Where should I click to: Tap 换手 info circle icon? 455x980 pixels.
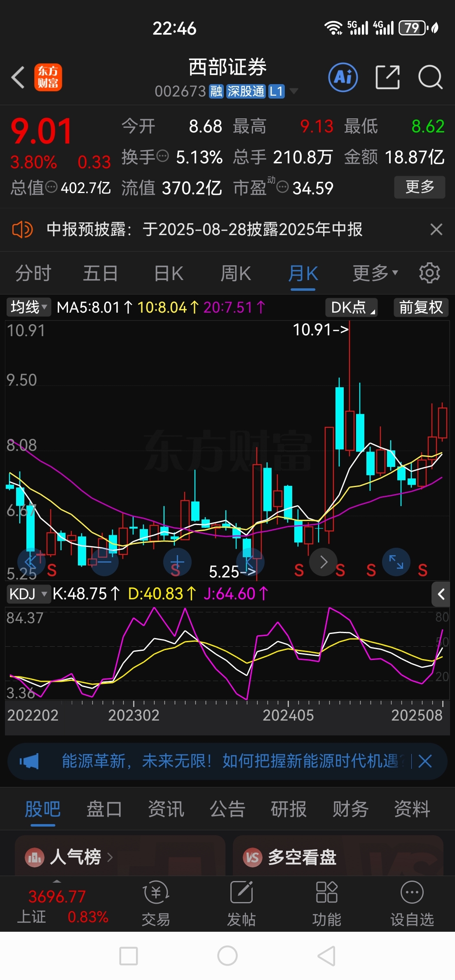pyautogui.click(x=163, y=156)
